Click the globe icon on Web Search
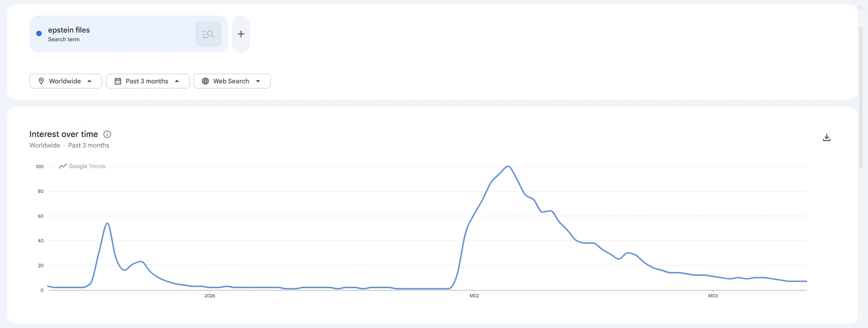 coord(205,81)
